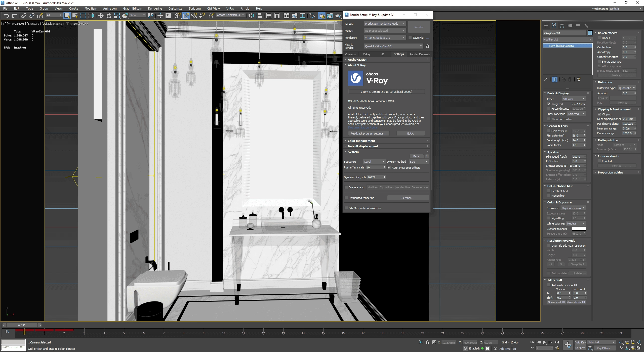The height and width of the screenshot is (352, 644).
Task: Open Select by Name list icon
Action: (x=75, y=16)
